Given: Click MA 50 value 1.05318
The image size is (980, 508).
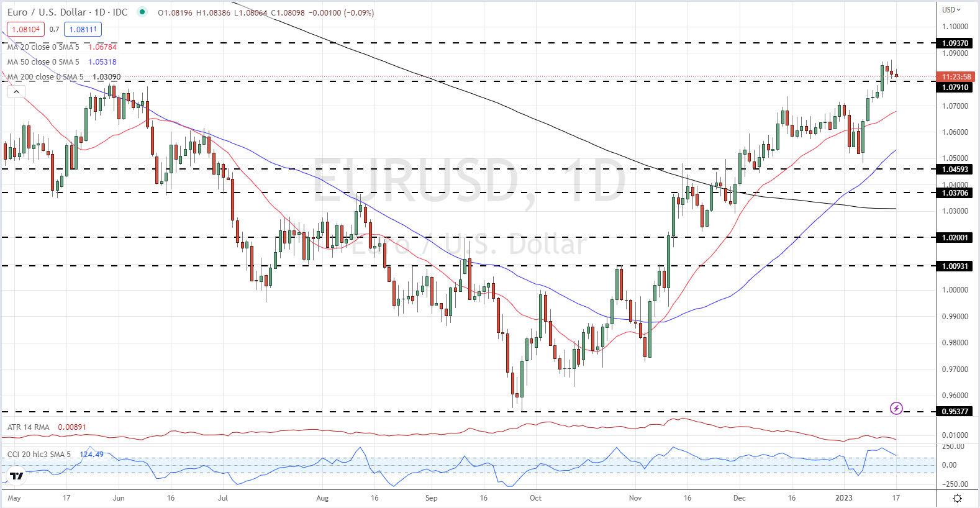Looking at the screenshot, I should pyautogui.click(x=102, y=62).
